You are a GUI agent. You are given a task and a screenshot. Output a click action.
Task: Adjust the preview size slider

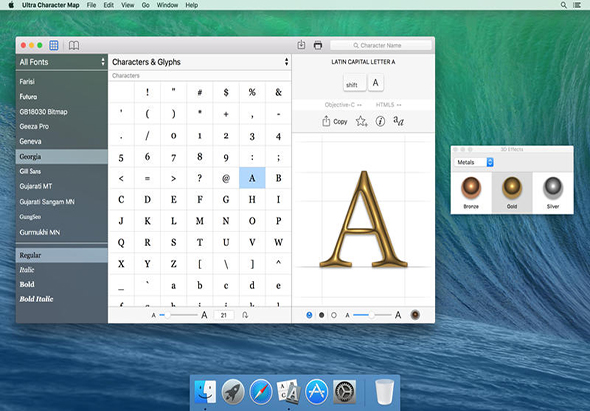coord(372,315)
